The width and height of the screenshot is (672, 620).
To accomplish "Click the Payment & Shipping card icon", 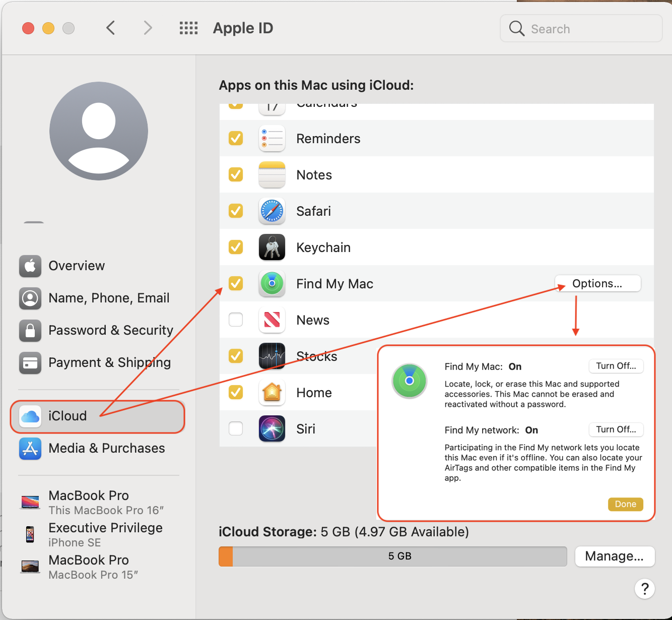I will (x=30, y=362).
